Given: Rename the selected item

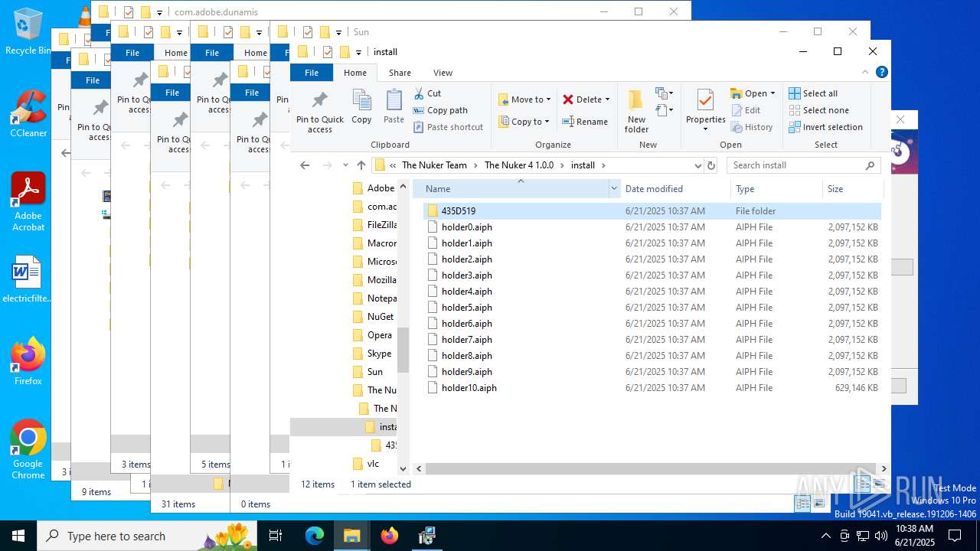Looking at the screenshot, I should (585, 122).
